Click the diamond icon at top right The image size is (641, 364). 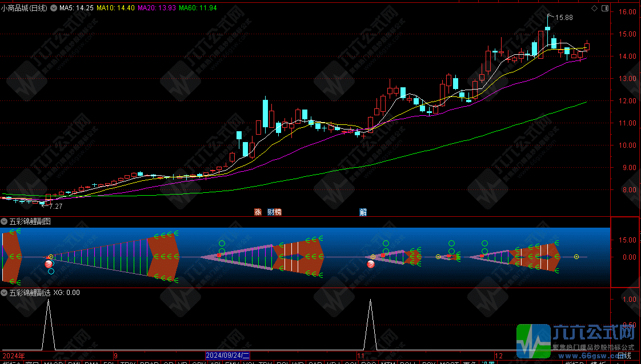(x=595, y=9)
